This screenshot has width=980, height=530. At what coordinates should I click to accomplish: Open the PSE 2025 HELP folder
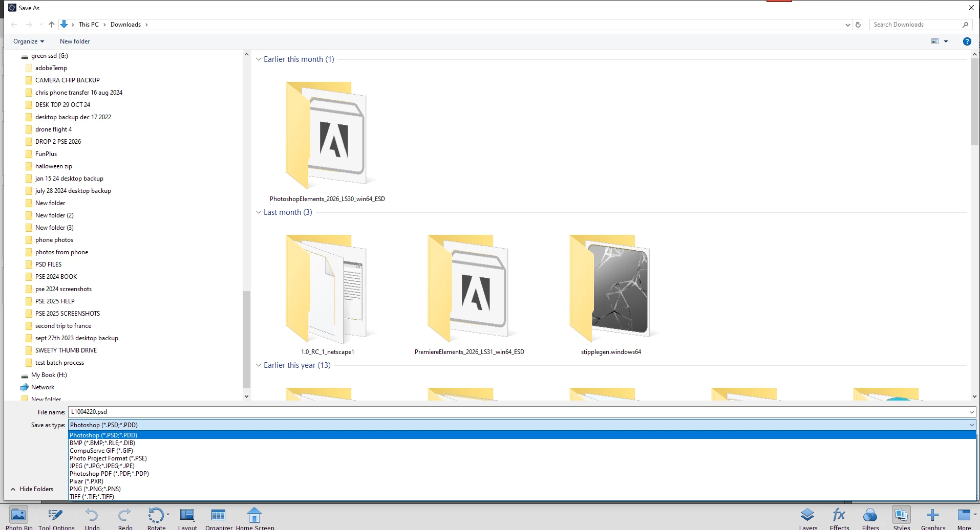[x=55, y=301]
